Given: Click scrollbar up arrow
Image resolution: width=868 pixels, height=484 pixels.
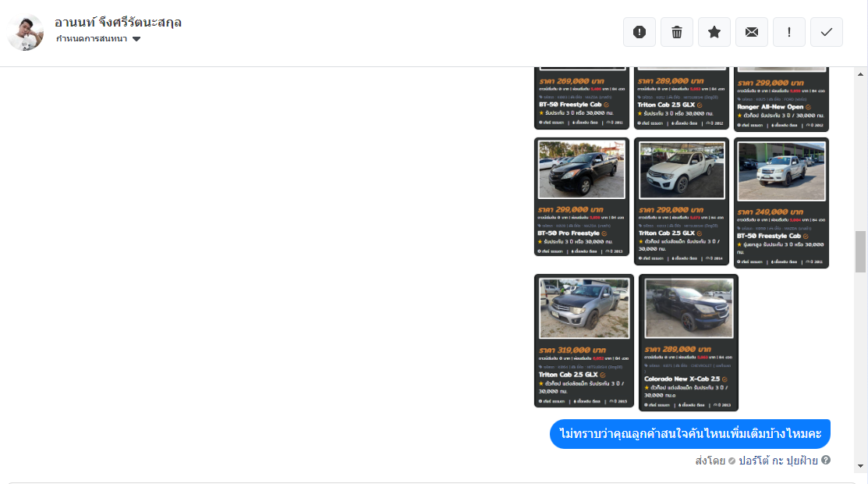Looking at the screenshot, I should coord(860,74).
